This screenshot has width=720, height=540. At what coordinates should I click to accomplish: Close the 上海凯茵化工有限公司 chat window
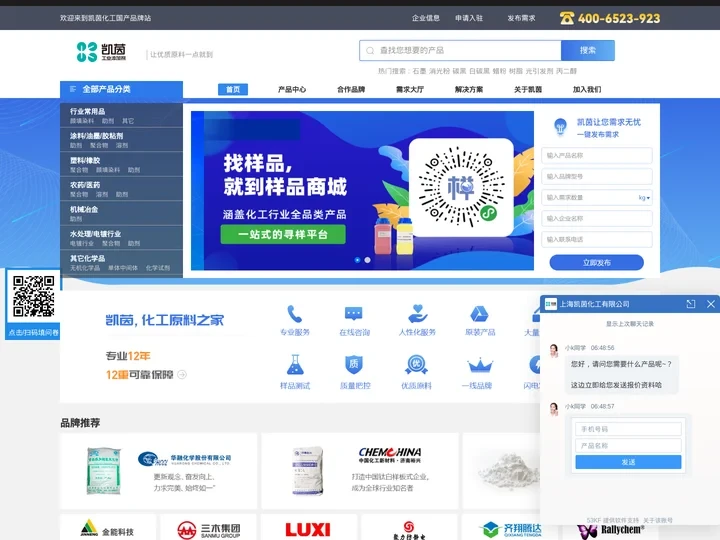711,304
